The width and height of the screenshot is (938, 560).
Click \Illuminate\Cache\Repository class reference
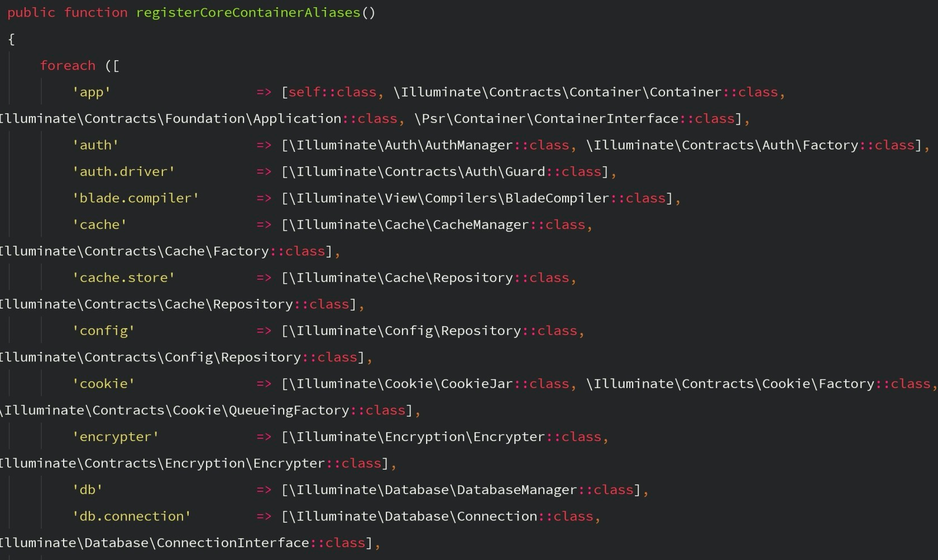pyautogui.click(x=429, y=277)
